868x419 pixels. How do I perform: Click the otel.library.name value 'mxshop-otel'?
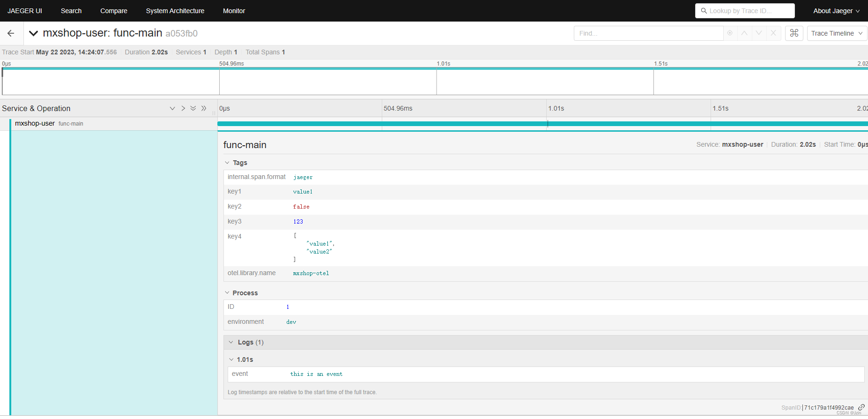click(x=311, y=273)
